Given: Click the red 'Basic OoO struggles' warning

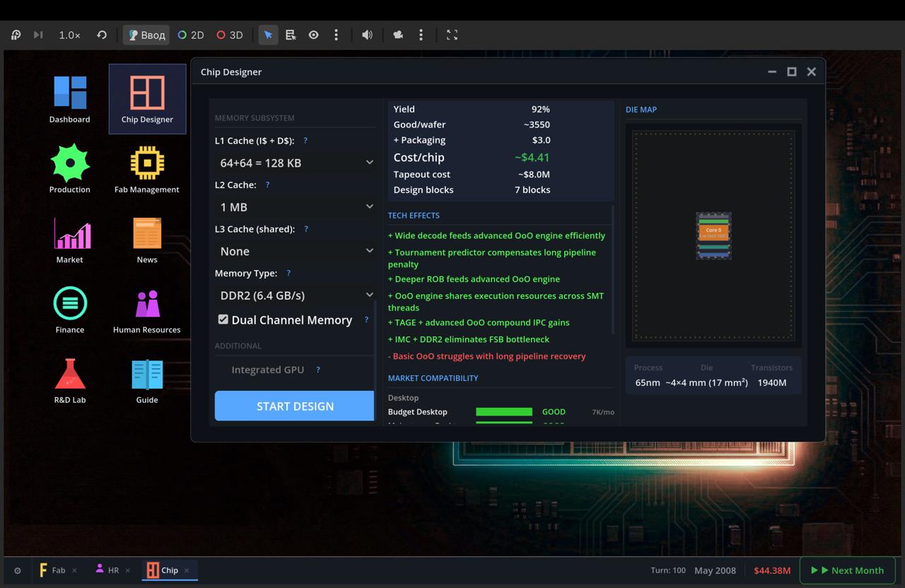Looking at the screenshot, I should coord(486,356).
